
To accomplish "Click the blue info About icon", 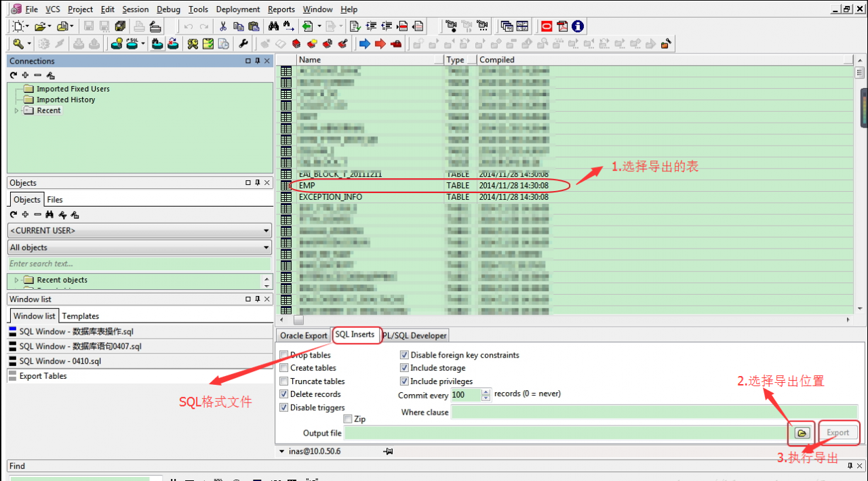I will click(x=578, y=26).
